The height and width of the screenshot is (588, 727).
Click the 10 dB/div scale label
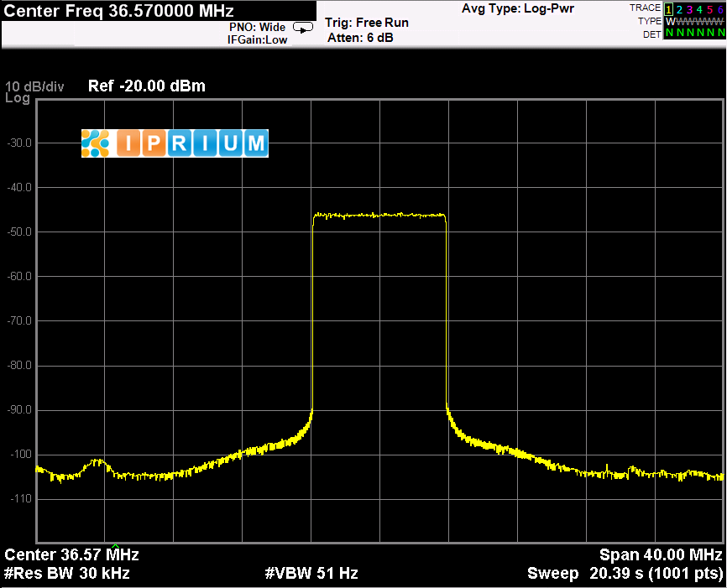(34, 86)
